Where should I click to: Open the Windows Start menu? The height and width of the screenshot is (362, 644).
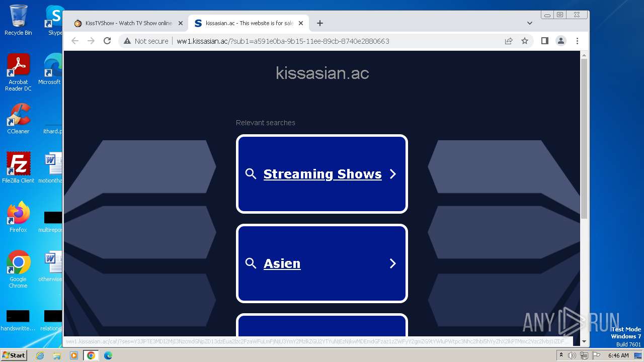click(x=14, y=355)
